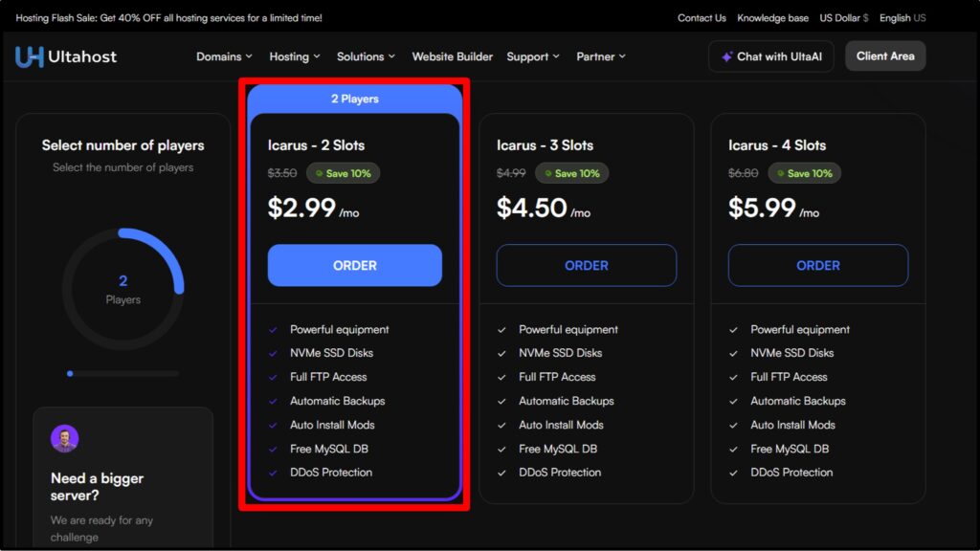Click the checkmark beside Free MySQL DB on Icarus 4 Slots

click(x=732, y=448)
